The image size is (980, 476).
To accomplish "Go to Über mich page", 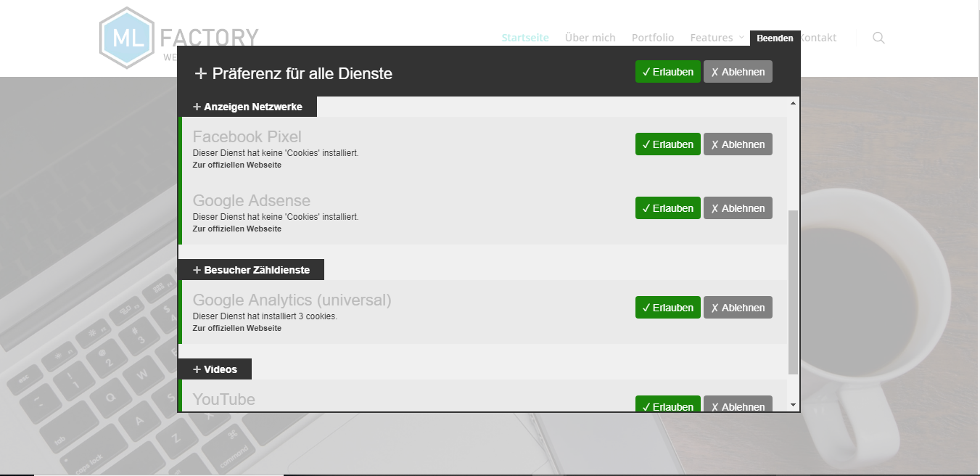I will [590, 38].
